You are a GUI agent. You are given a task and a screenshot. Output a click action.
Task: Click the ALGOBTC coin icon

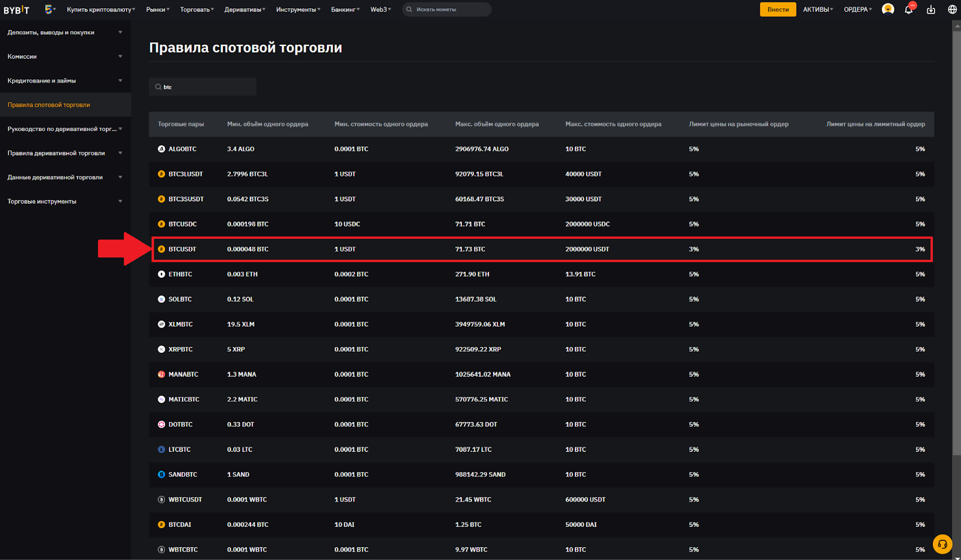point(161,149)
